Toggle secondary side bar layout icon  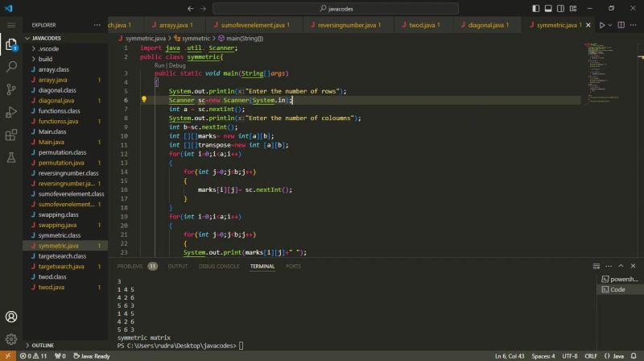[x=560, y=9]
